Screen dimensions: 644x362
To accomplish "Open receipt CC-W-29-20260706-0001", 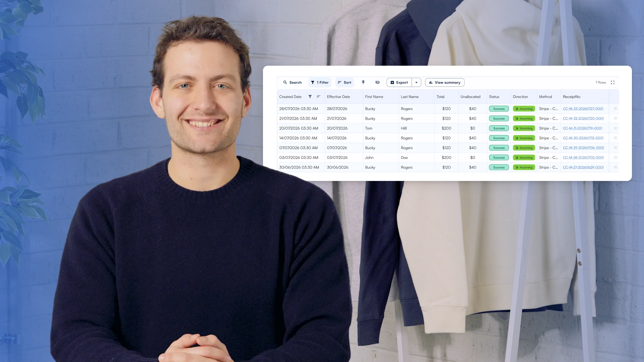I will coord(583,148).
